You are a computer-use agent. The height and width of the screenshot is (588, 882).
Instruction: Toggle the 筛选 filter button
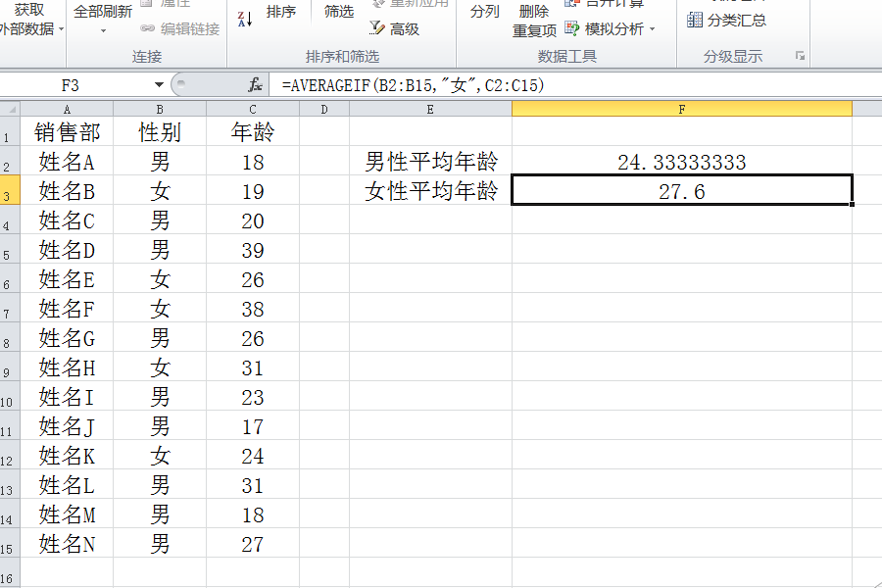point(339,11)
